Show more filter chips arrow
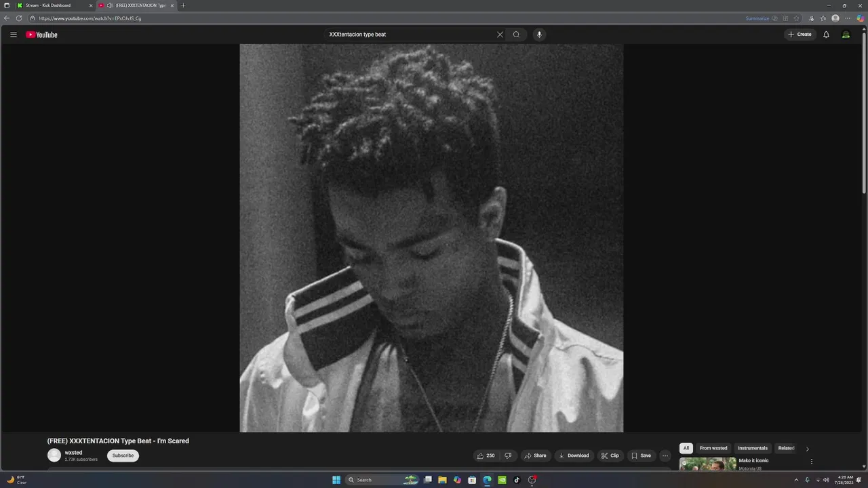The image size is (868, 488). pos(807,449)
